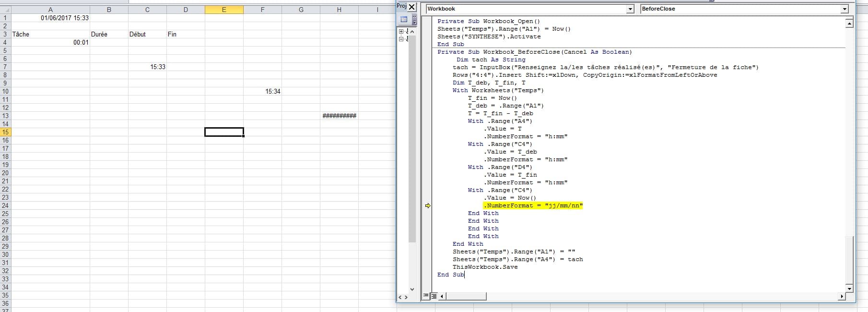Click the yellow execution arrow in margin
Viewport: 868px width, 312px height.
coord(428,205)
